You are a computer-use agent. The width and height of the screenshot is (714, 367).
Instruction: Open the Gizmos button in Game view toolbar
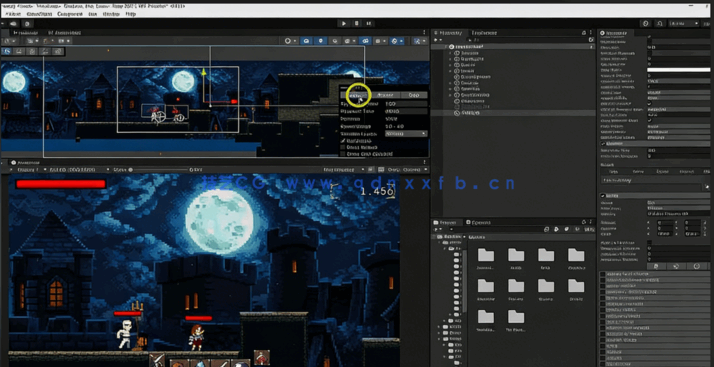point(413,170)
